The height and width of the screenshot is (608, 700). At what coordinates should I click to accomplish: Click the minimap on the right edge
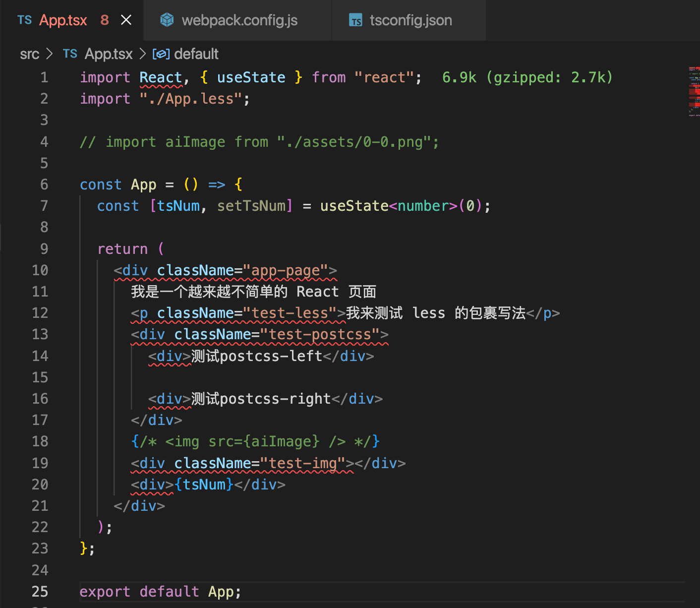pos(694,92)
